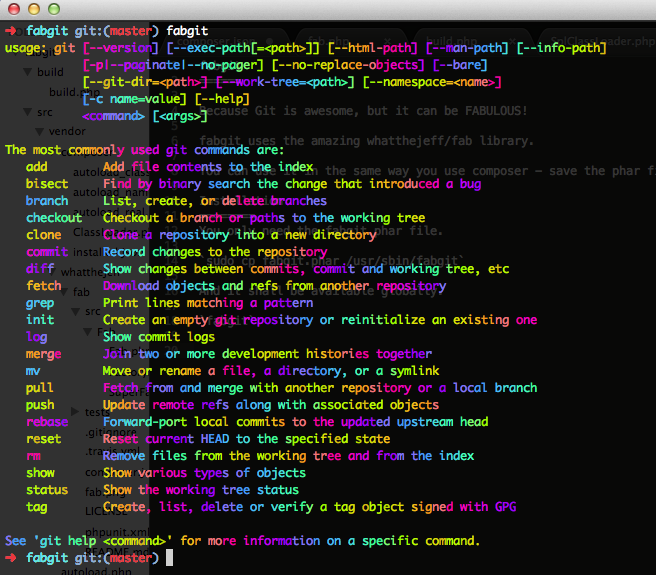
Task: Click the 'bisect' command name
Action: 47,184
